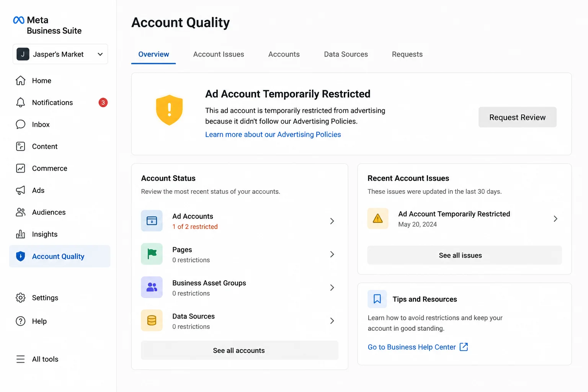This screenshot has height=392, width=588.
Task: Click the Meta infinity logo
Action: click(x=19, y=20)
